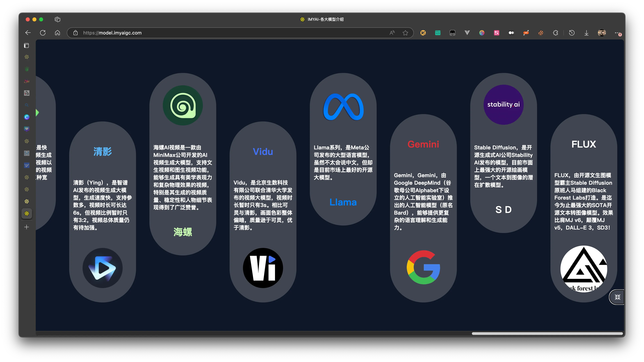Click the Llama系列 description text
This screenshot has height=362, width=644.
(343, 162)
